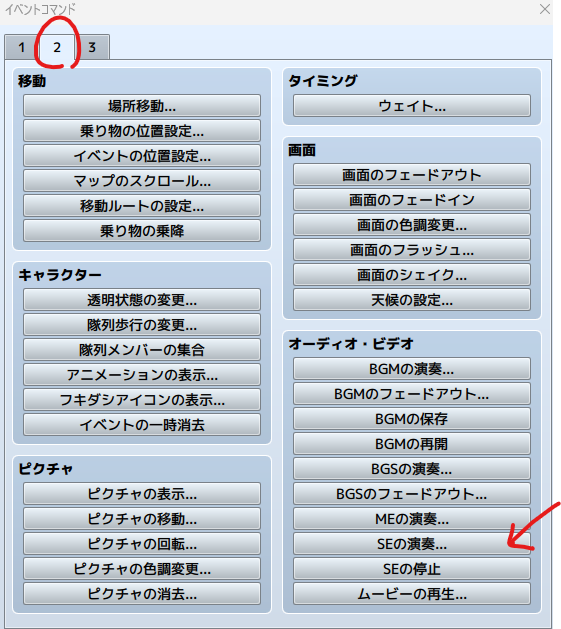Click 画面のシェイク... button
Screen dimensions: 561x629
tap(412, 274)
